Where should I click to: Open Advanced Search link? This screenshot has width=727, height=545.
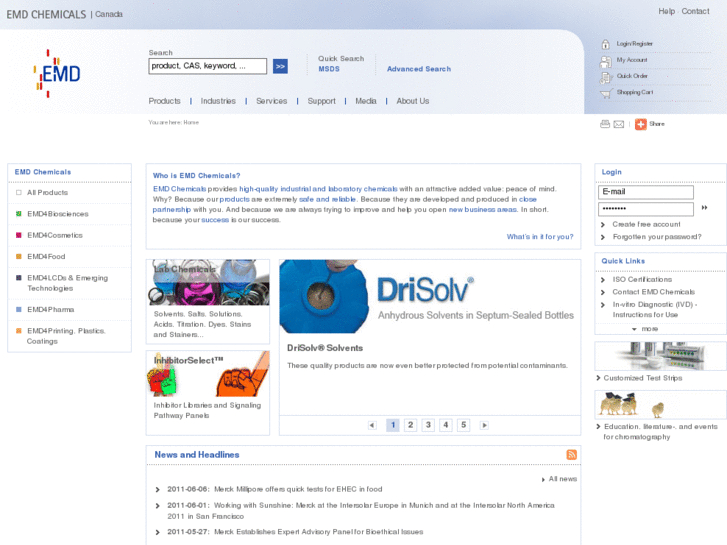coord(419,69)
